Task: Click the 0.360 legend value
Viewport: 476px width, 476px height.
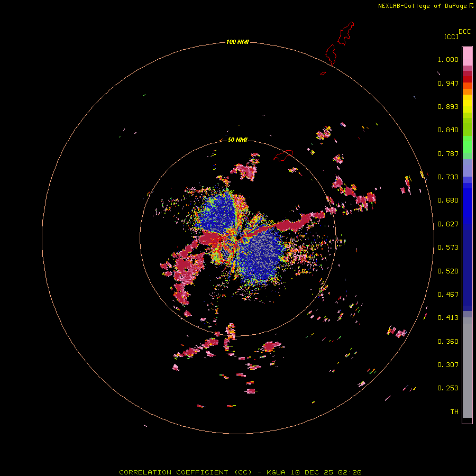Action: click(x=448, y=342)
